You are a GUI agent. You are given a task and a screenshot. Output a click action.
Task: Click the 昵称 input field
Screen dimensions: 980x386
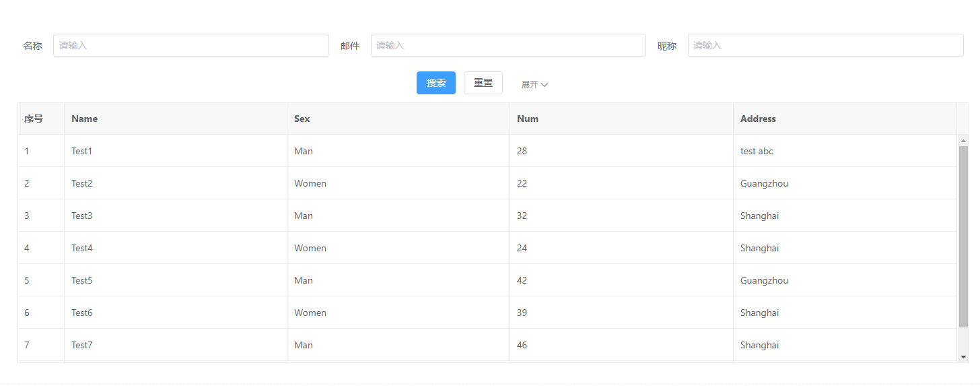coord(825,45)
